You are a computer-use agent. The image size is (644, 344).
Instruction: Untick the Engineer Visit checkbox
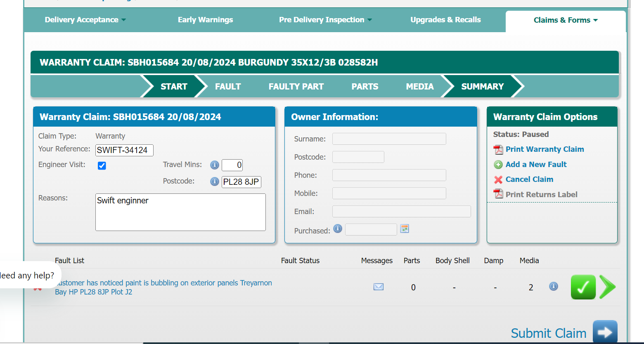tap(102, 165)
